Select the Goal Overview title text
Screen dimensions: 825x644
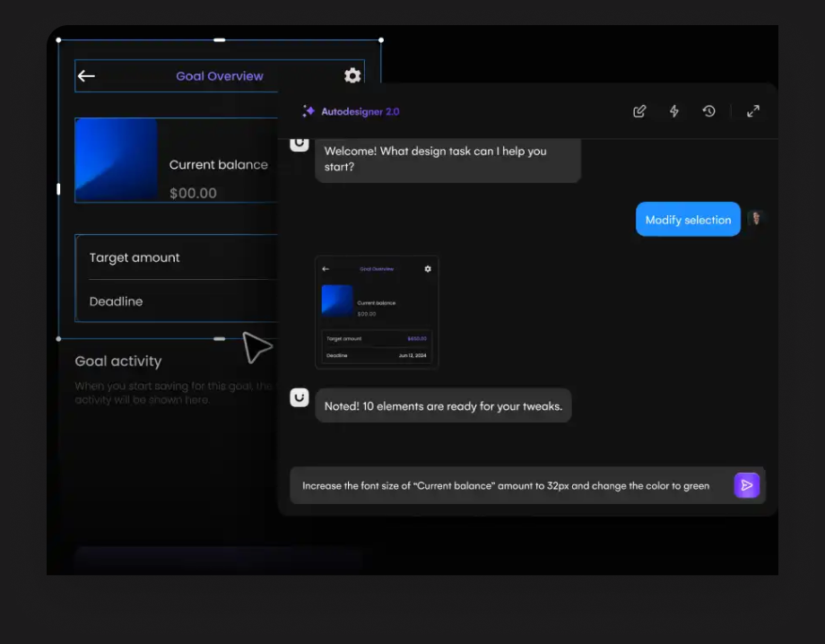pyautogui.click(x=220, y=76)
